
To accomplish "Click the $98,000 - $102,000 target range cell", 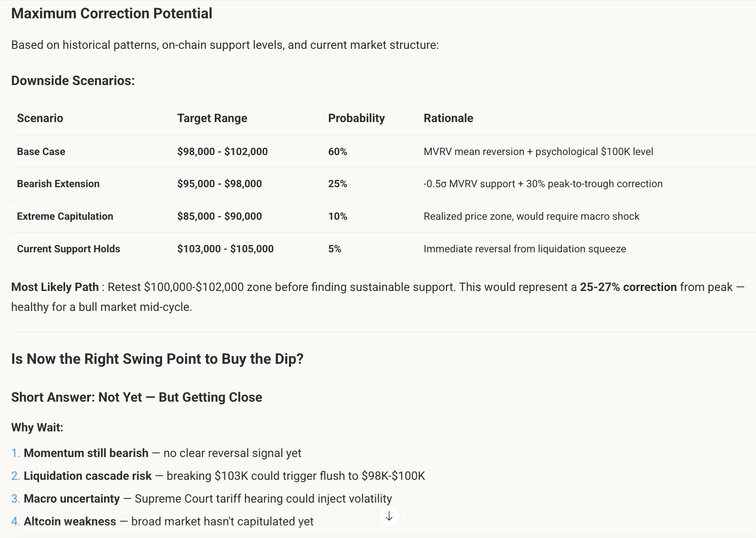I will [222, 151].
